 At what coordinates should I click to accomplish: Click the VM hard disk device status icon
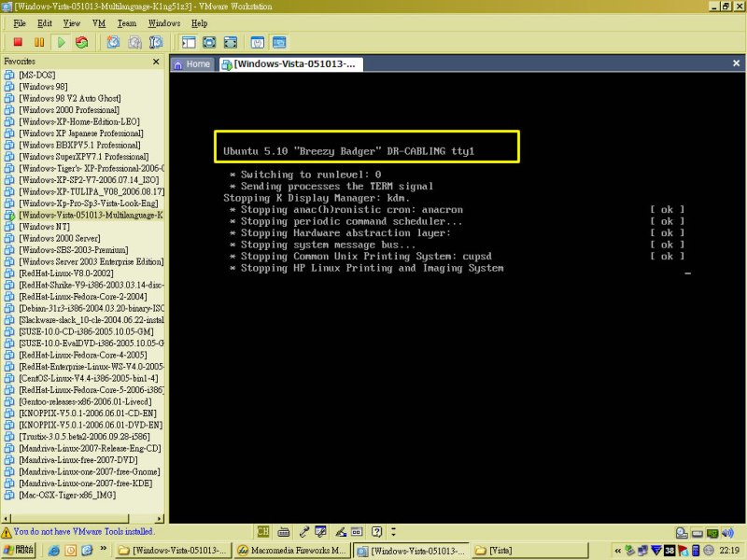pyautogui.click(x=698, y=533)
